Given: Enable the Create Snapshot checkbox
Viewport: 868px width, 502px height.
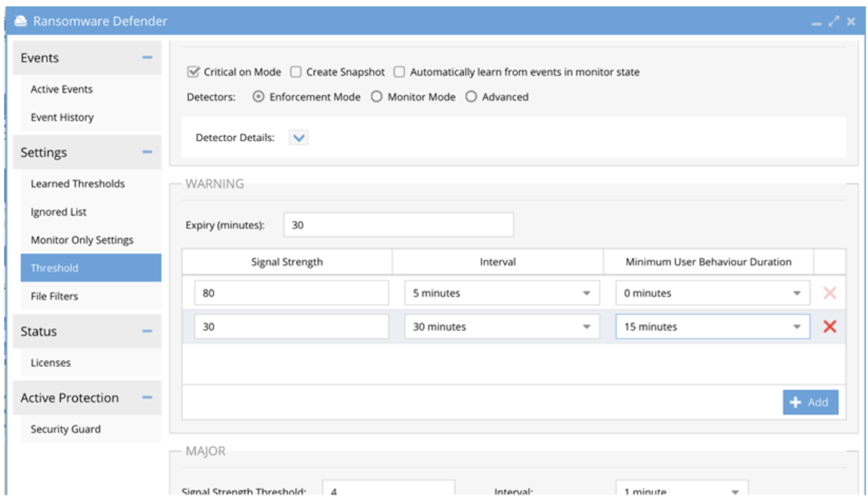Looking at the screenshot, I should tap(296, 71).
